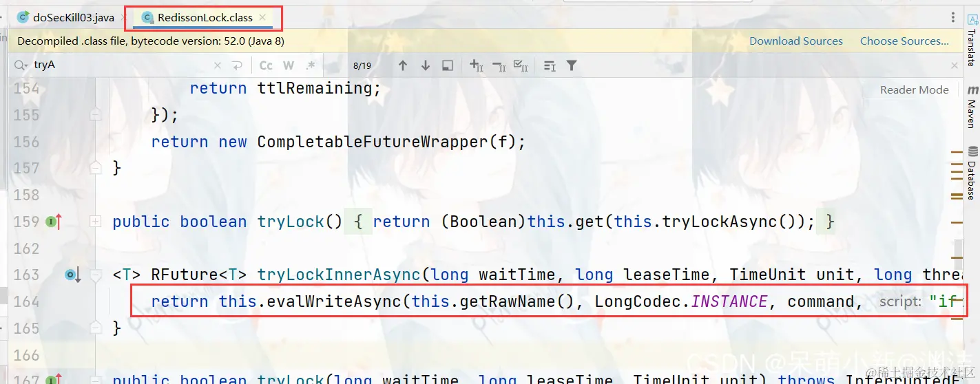Image resolution: width=980 pixels, height=384 pixels.
Task: Click the overridden gutter icon at line 163
Action: [x=72, y=275]
